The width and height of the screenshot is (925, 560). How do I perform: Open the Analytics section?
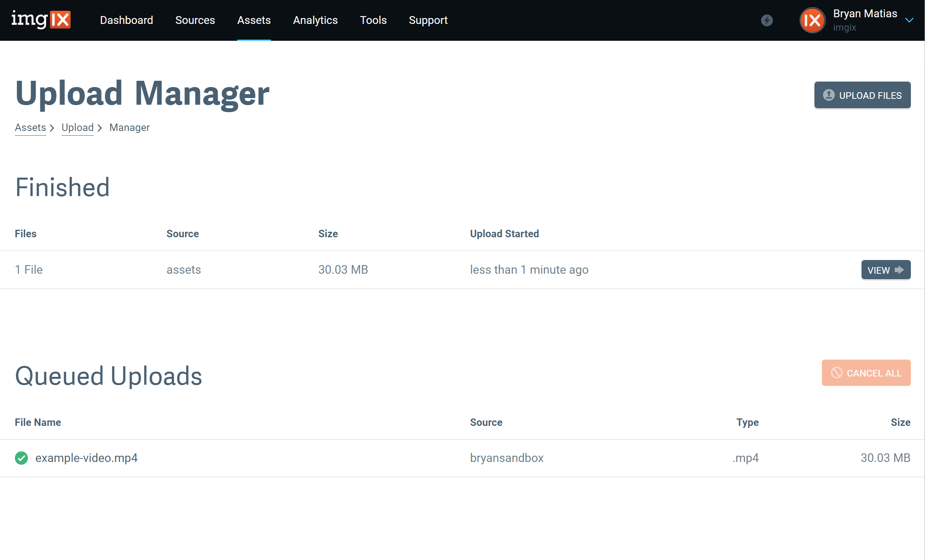click(315, 20)
